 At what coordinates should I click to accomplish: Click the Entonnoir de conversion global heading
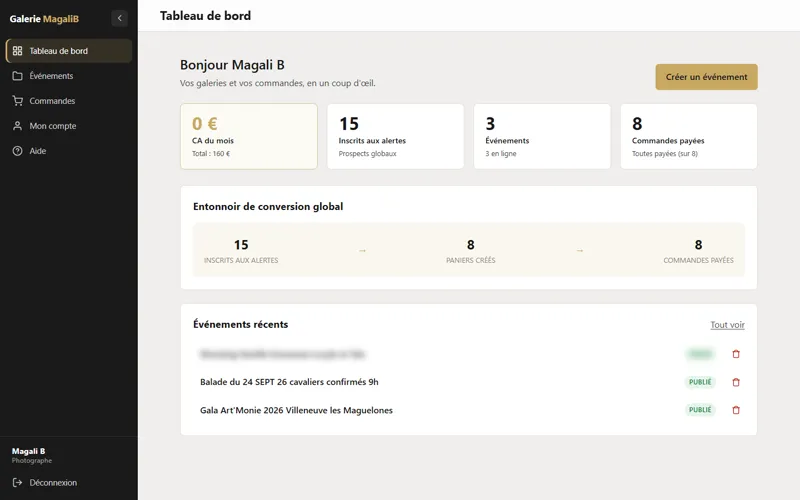pos(268,207)
